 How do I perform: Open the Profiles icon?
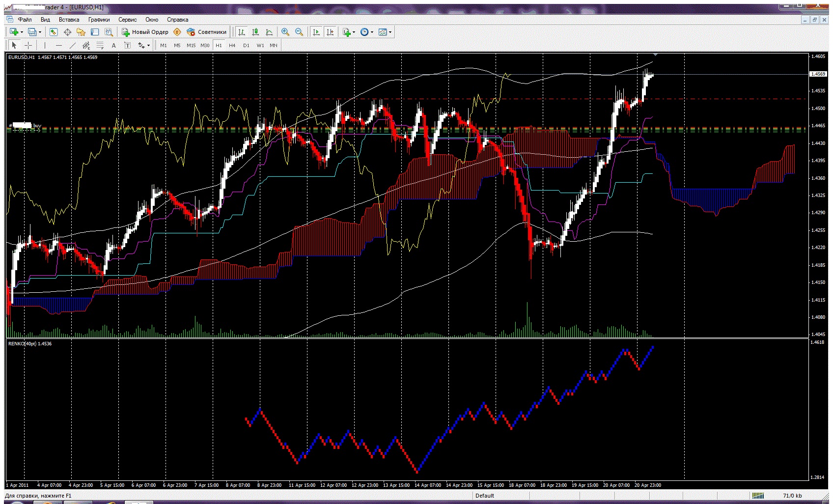32,32
